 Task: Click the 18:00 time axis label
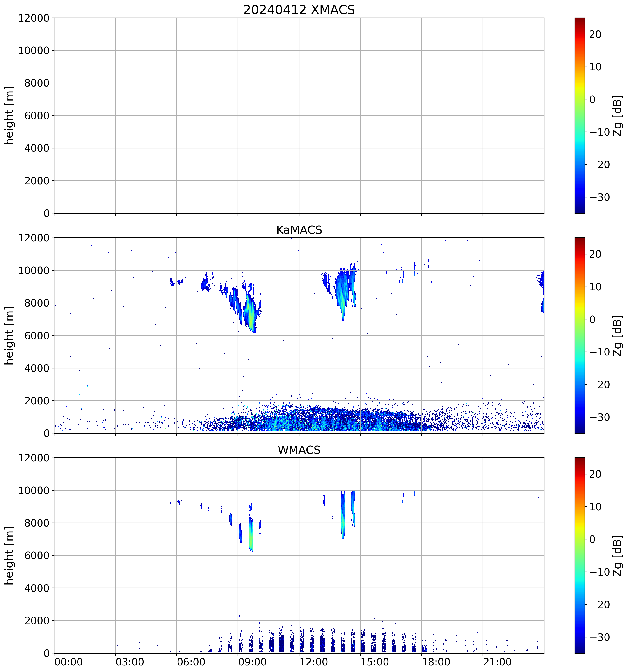(436, 662)
